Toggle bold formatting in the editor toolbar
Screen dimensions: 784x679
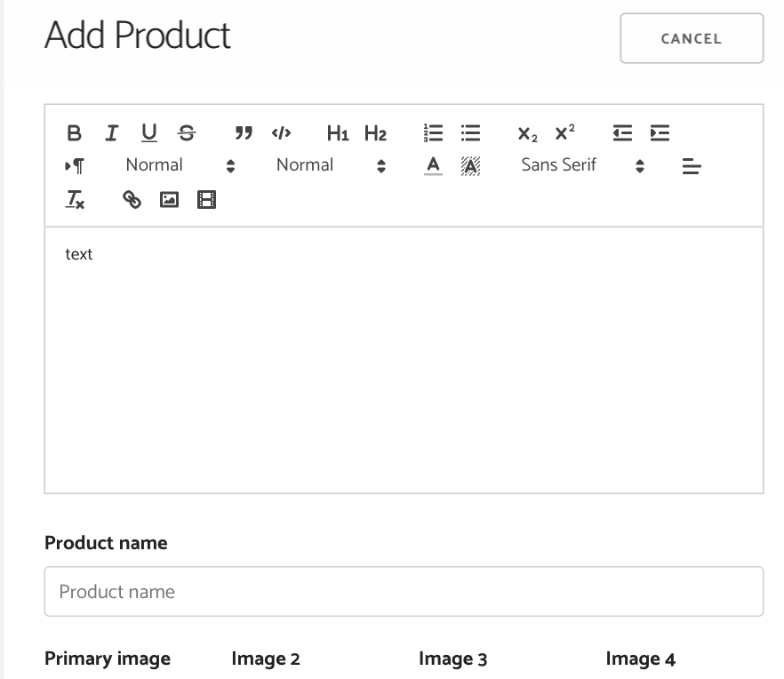point(74,133)
